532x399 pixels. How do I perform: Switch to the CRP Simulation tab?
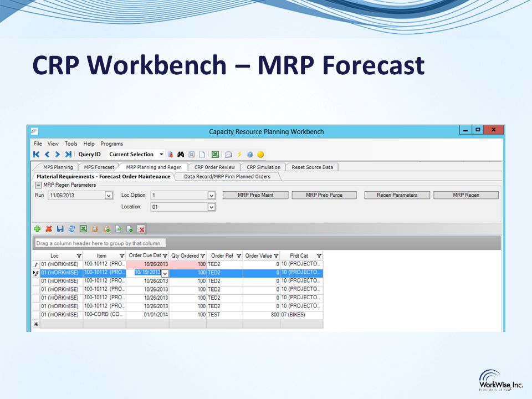pyautogui.click(x=263, y=167)
